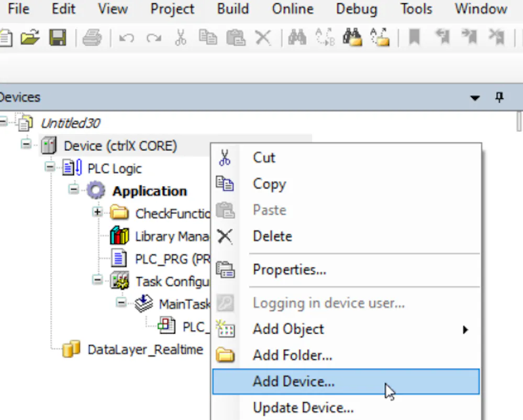Pin the Devices panel with pushpin icon

tap(499, 97)
